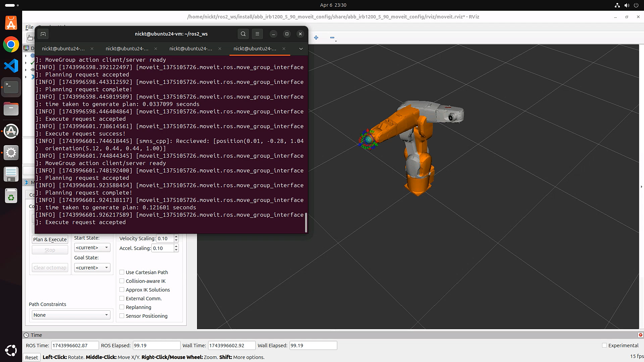Open a new terminal tab
Viewport: 644px width, 362px height.
click(43, 34)
